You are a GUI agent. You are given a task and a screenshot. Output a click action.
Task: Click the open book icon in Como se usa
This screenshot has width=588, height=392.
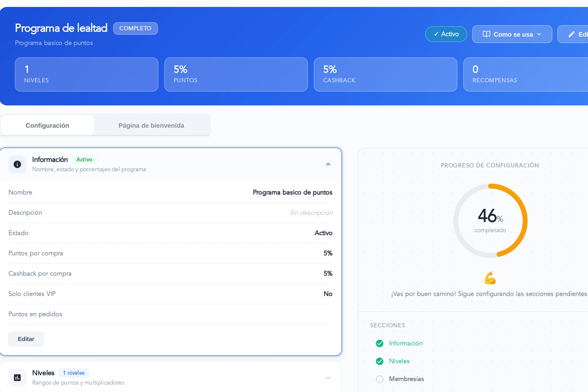coord(486,34)
